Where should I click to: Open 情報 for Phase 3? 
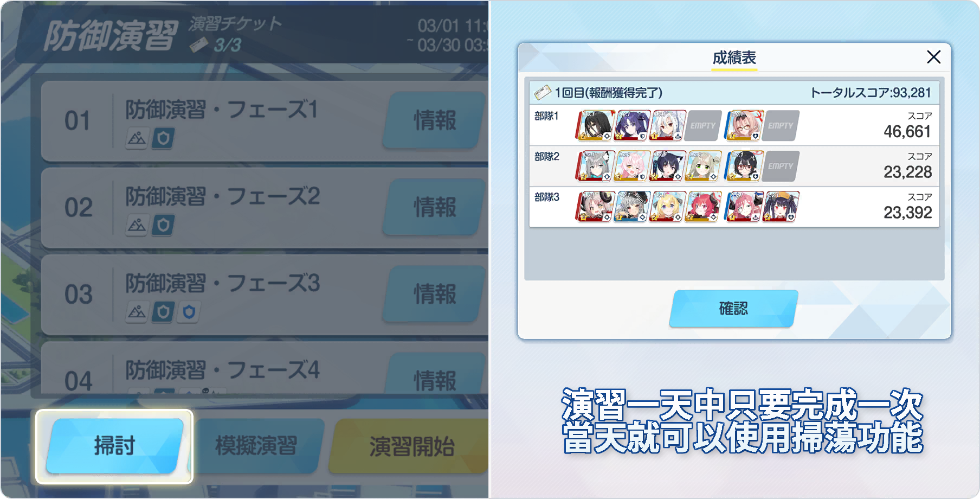435,294
